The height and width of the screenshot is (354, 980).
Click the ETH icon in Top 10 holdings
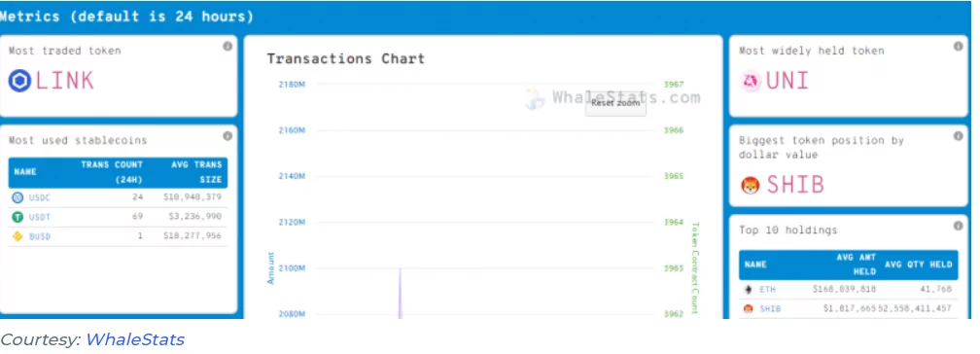(x=749, y=290)
